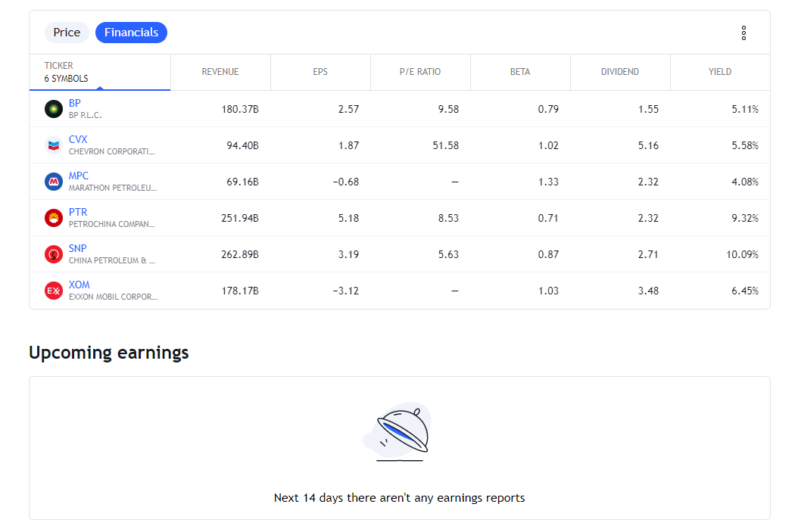
Task: Click the empty serving dish illustration
Action: [398, 432]
